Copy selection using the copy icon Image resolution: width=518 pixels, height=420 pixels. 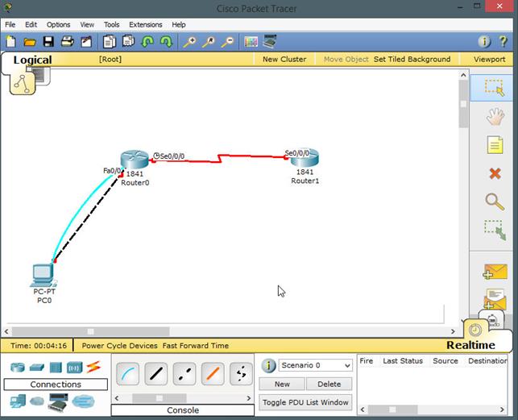(x=109, y=42)
